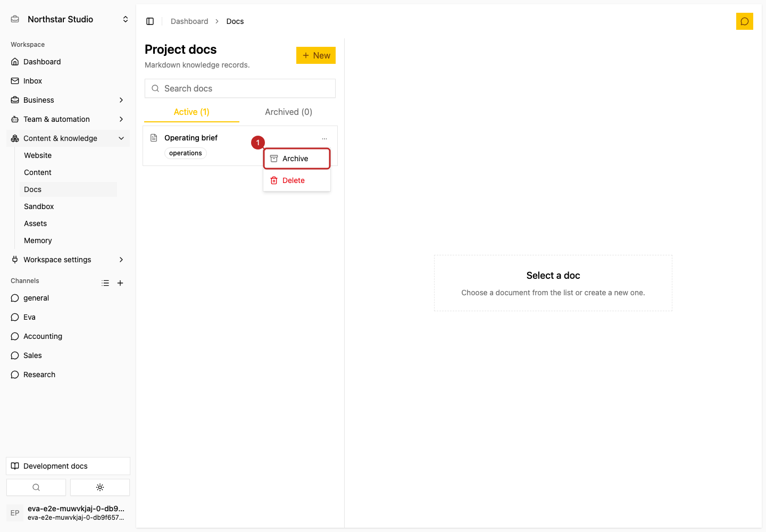Click the Workspace settings plug icon
Screen dimensions: 766x532
coord(15,260)
